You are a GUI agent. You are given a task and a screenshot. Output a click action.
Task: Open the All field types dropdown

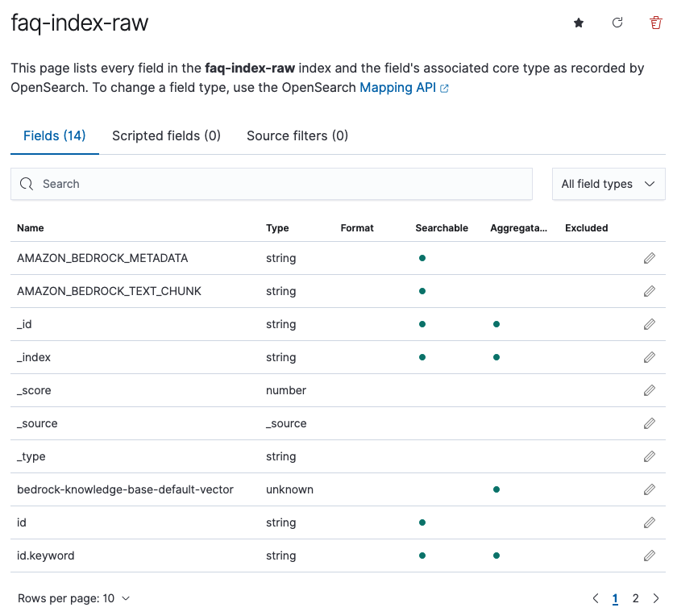coord(609,184)
